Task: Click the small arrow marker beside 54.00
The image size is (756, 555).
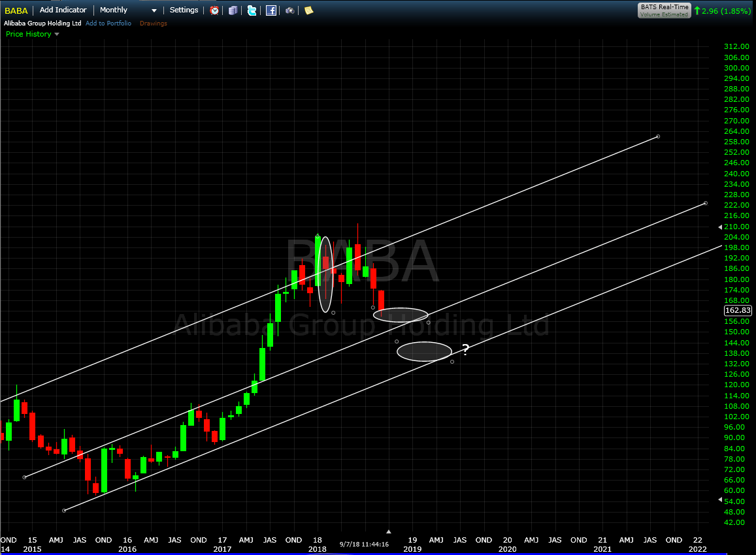Action: 720,500
